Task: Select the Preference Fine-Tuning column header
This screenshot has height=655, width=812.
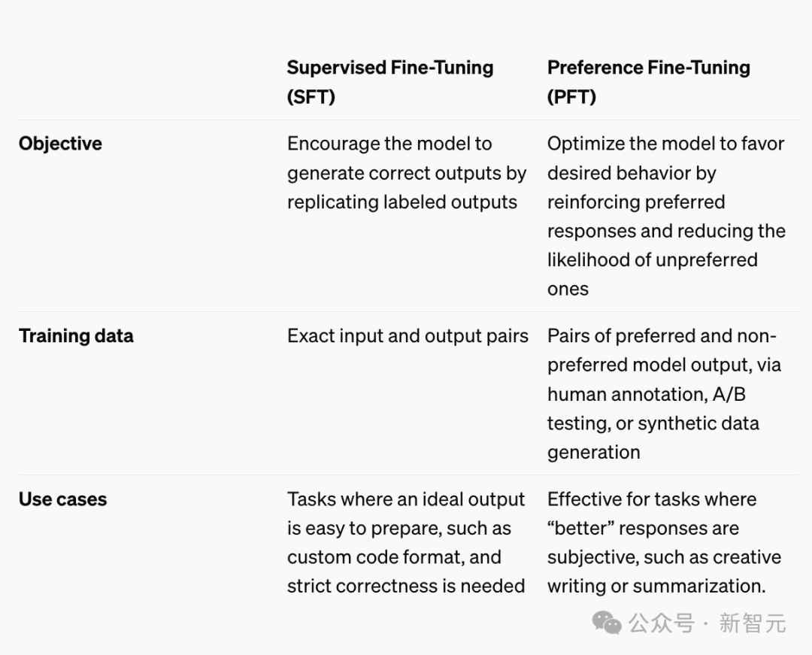Action: [x=648, y=68]
